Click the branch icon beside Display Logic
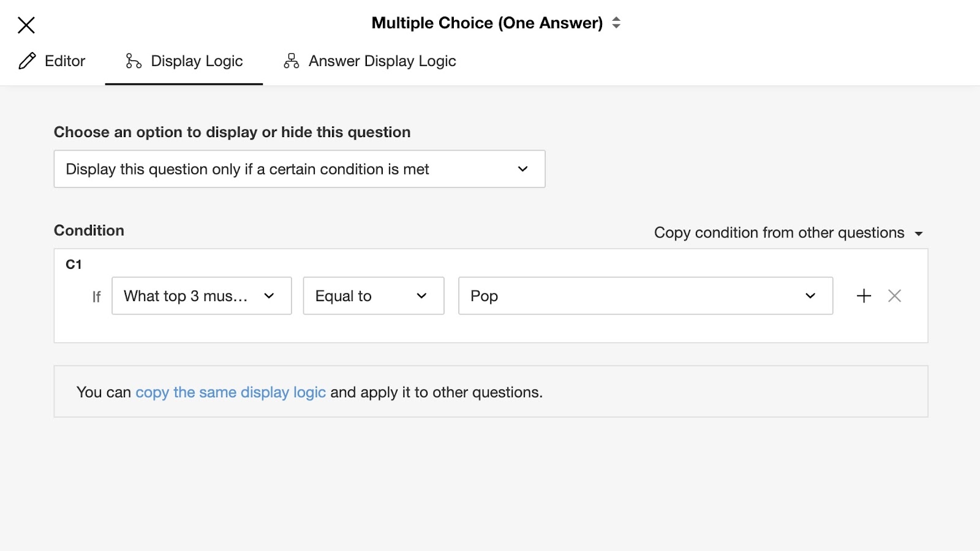This screenshot has width=980, height=551. (134, 61)
